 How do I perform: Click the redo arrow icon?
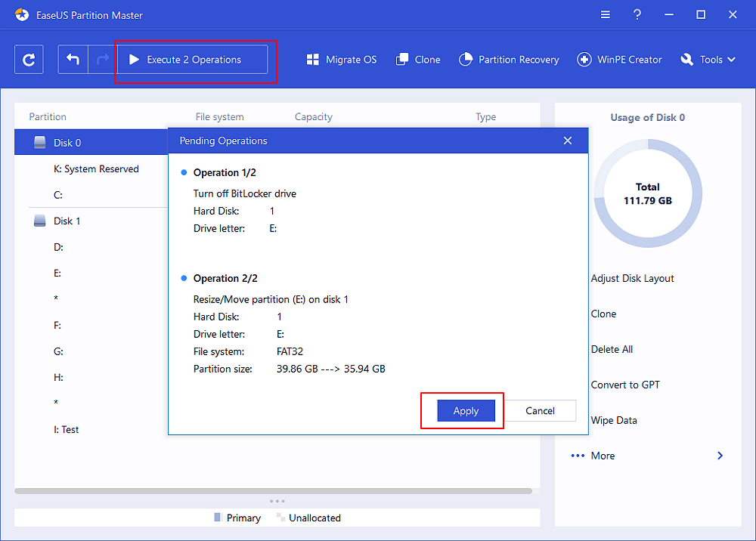tap(103, 60)
